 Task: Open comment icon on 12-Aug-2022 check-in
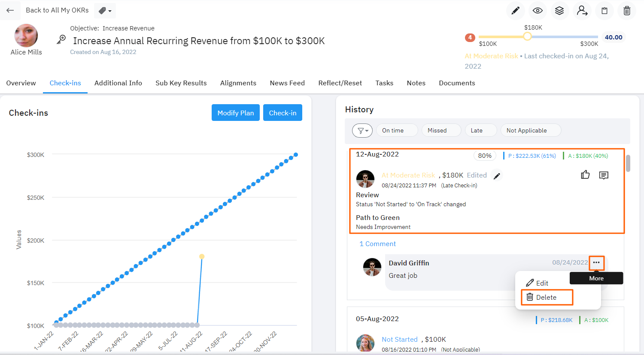pyautogui.click(x=604, y=175)
